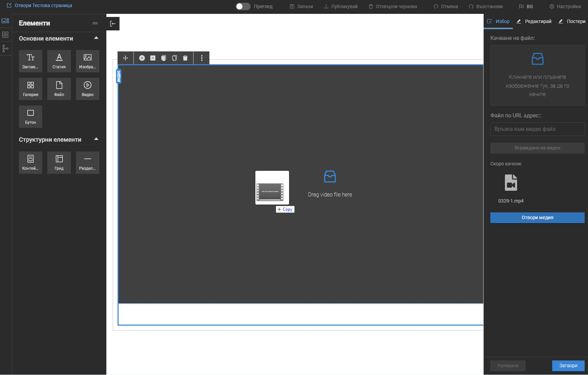
Task: Add the Галерия element
Action: coord(30,89)
